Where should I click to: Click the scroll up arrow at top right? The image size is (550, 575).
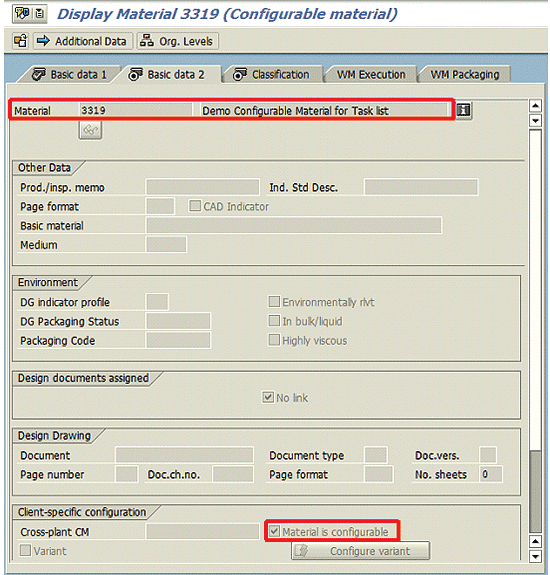point(535,106)
